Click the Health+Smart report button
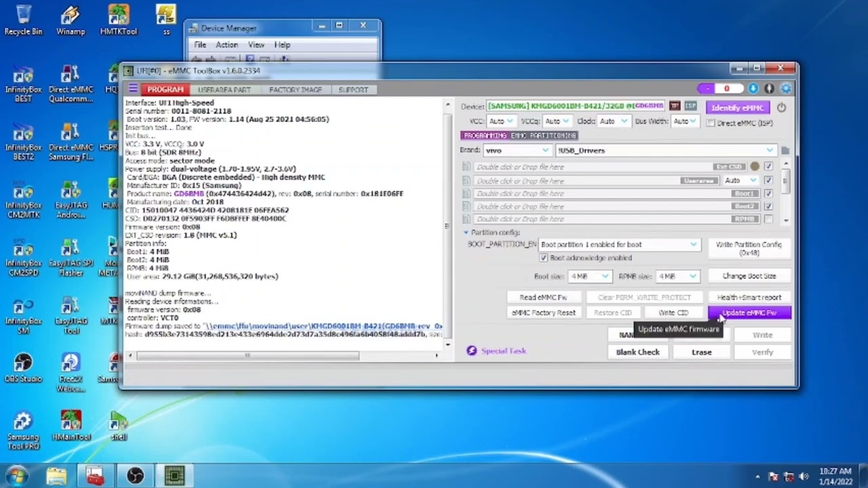Screen dimensions: 868x488 click(749, 298)
